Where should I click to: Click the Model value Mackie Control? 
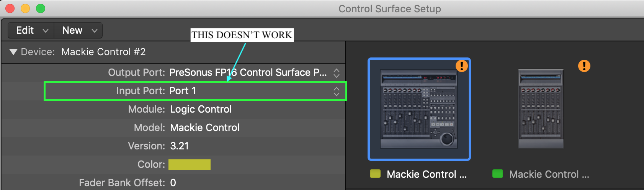[204, 128]
